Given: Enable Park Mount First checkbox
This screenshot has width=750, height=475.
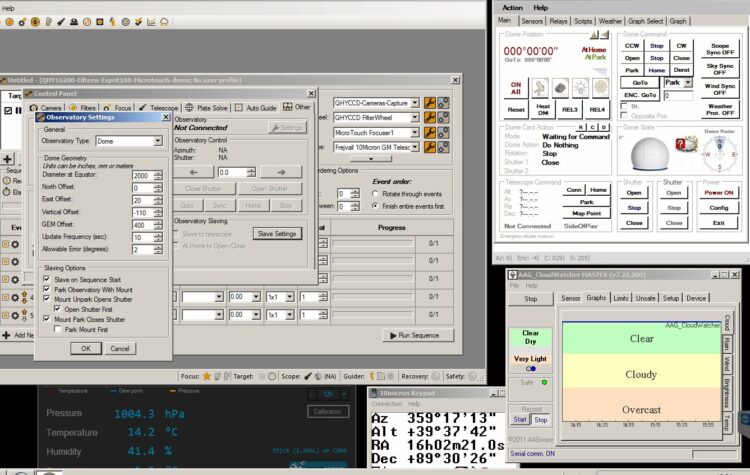Looking at the screenshot, I should (x=57, y=329).
